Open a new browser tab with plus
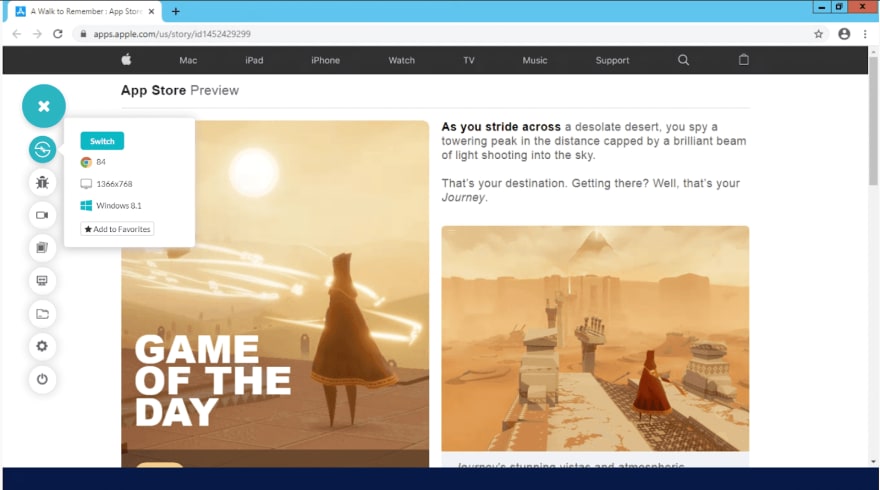Screen dimensions: 880x490 click(176, 11)
